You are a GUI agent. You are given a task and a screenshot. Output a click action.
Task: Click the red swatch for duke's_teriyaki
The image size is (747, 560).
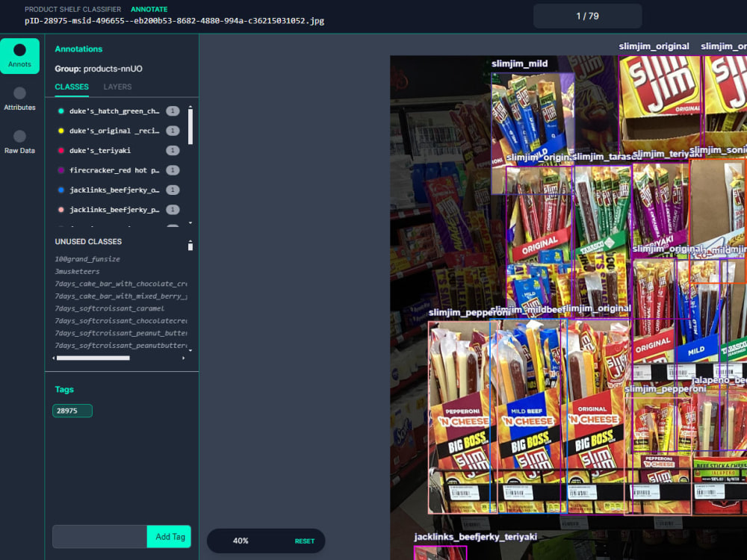tap(61, 151)
